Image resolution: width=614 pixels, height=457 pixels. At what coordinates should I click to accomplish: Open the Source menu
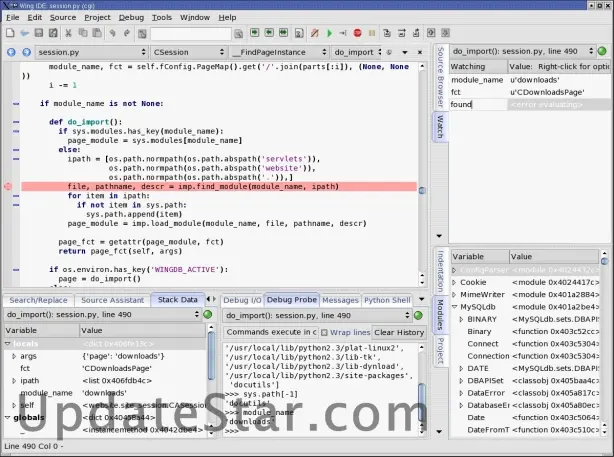tap(63, 18)
